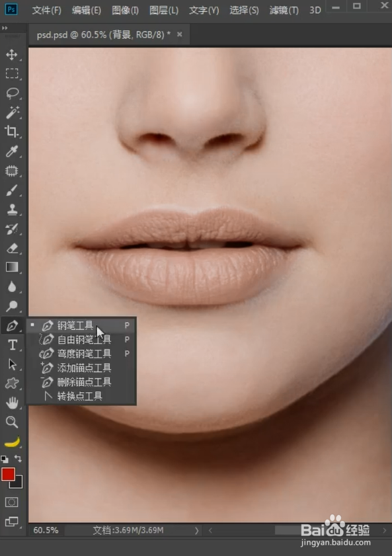The height and width of the screenshot is (556, 392).
Task: Select the Blur (droplet) tool
Action: 12,286
